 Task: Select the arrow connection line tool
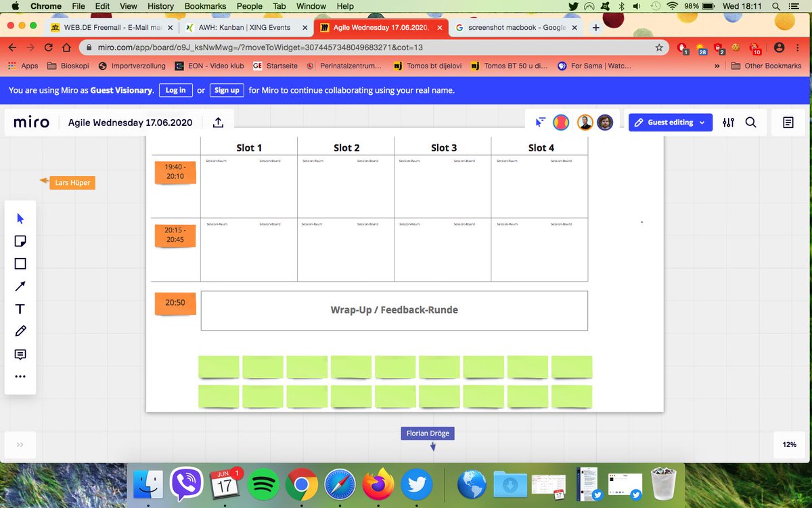(x=20, y=287)
